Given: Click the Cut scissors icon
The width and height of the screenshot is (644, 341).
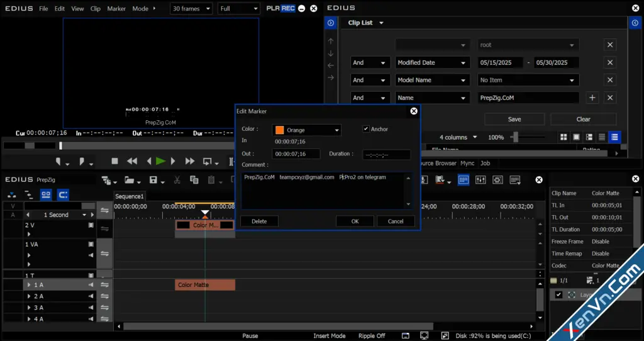Looking at the screenshot, I should point(177,180).
